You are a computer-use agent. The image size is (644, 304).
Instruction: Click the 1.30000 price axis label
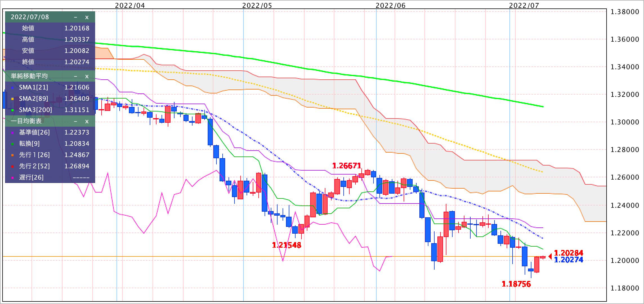tap(624, 122)
